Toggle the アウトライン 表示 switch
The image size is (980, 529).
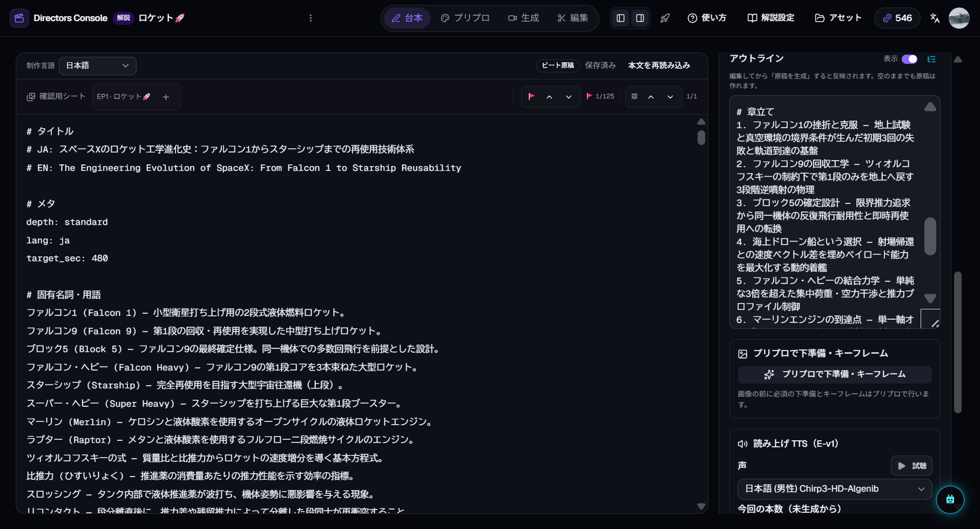point(909,59)
